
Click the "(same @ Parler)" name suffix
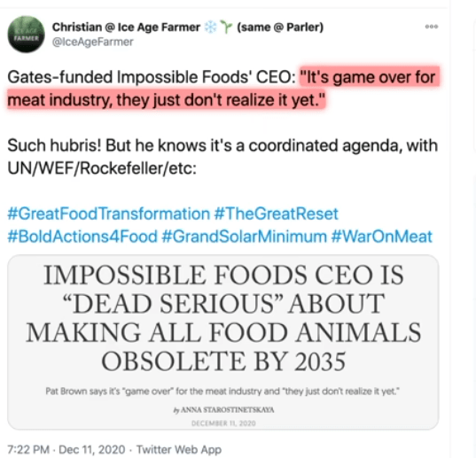point(280,27)
